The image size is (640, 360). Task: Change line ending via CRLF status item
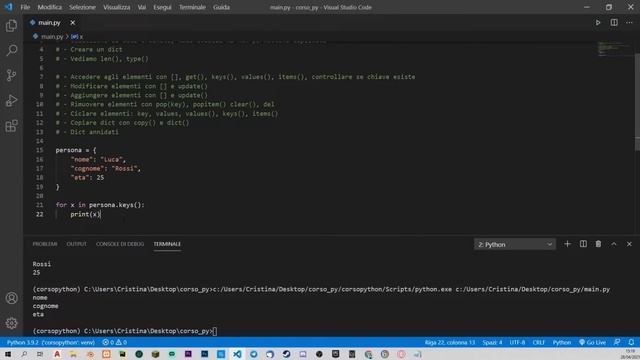click(539, 342)
